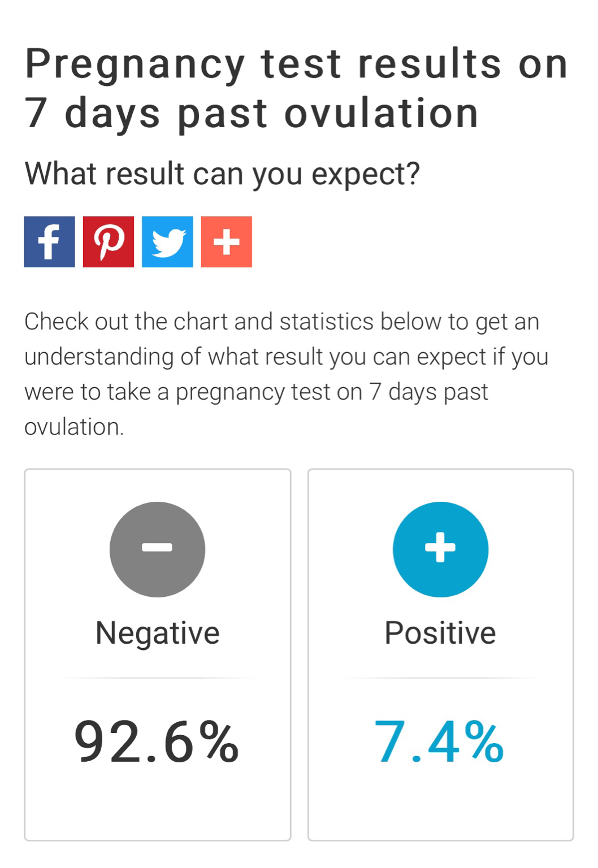The width and height of the screenshot is (598, 868).
Task: Click the blue plus circle icon
Action: [x=440, y=549]
